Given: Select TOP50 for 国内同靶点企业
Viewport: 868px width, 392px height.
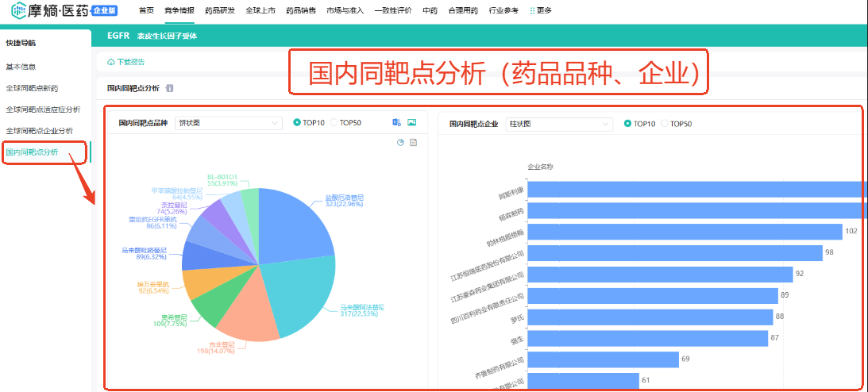Looking at the screenshot, I should pos(665,124).
